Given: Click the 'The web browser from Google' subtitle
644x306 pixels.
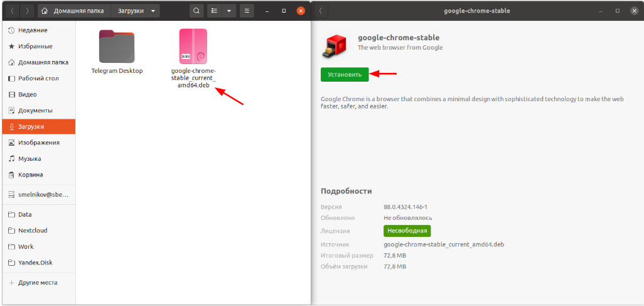Looking at the screenshot, I should [400, 47].
